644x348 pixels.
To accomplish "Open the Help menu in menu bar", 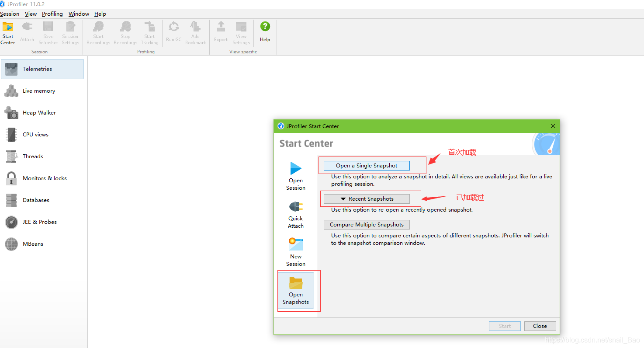I will click(100, 14).
